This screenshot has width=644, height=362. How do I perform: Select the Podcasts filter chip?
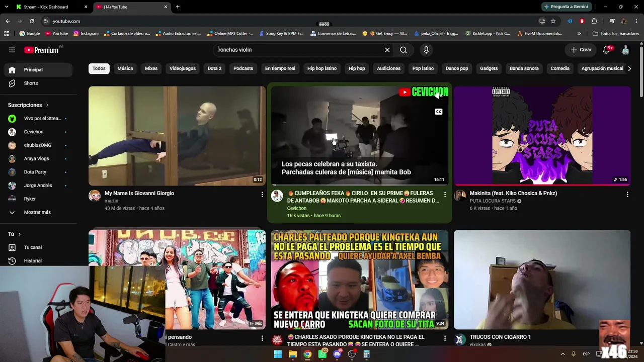pyautogui.click(x=244, y=68)
